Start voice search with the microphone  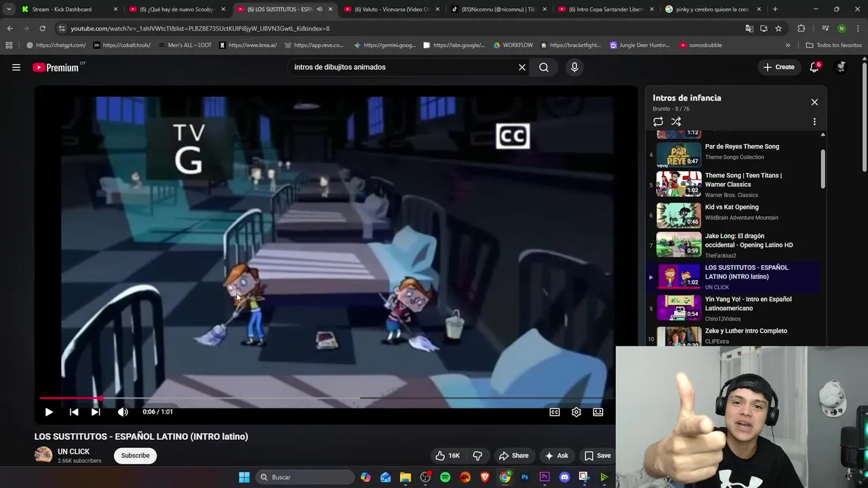[574, 67]
